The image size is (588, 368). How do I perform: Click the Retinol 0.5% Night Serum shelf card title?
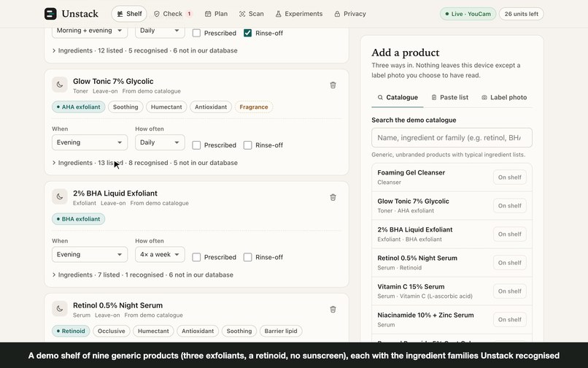coord(117,306)
